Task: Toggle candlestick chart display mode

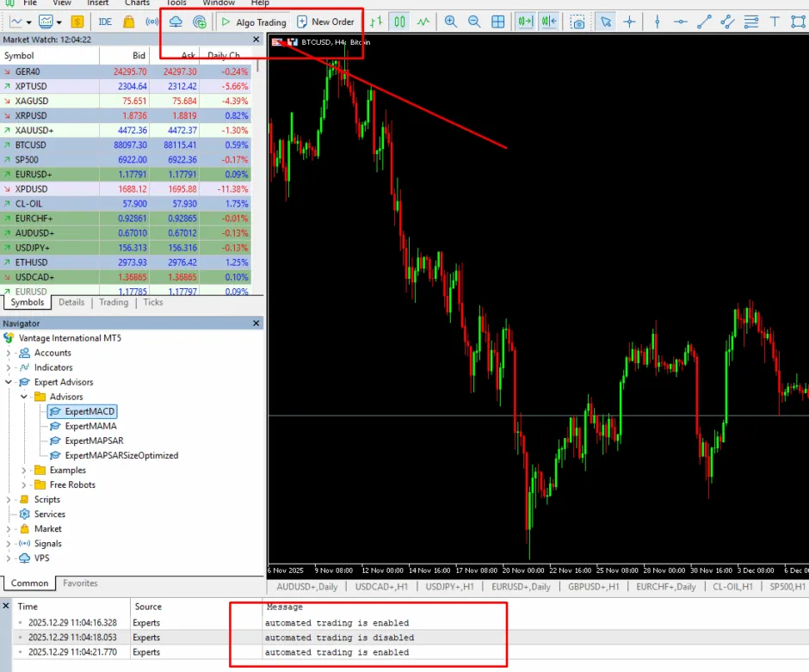Action: pos(399,22)
